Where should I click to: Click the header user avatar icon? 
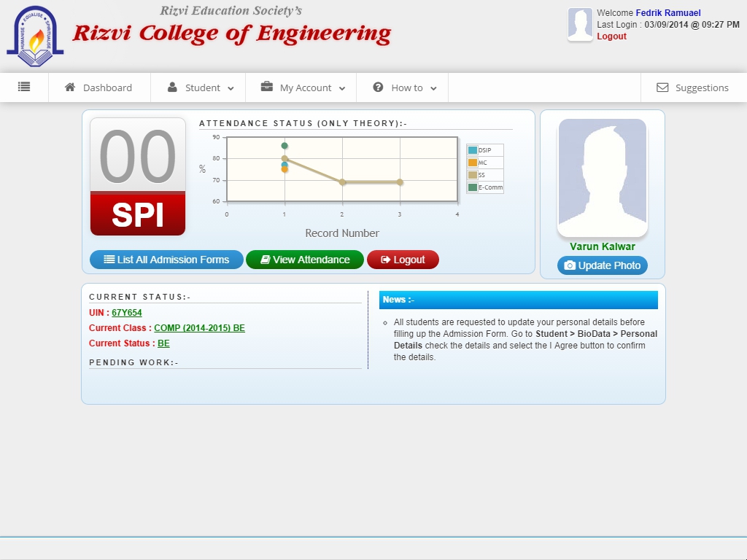580,24
